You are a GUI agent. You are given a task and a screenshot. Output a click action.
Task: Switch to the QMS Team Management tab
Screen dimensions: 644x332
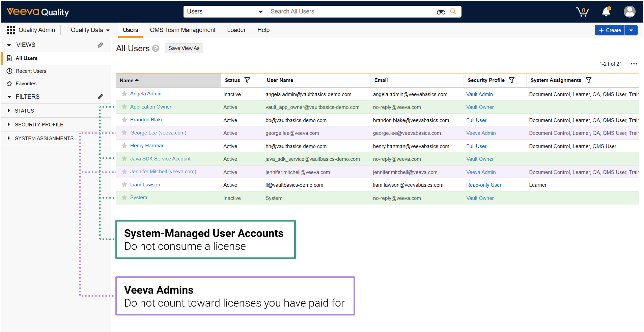[x=183, y=30]
